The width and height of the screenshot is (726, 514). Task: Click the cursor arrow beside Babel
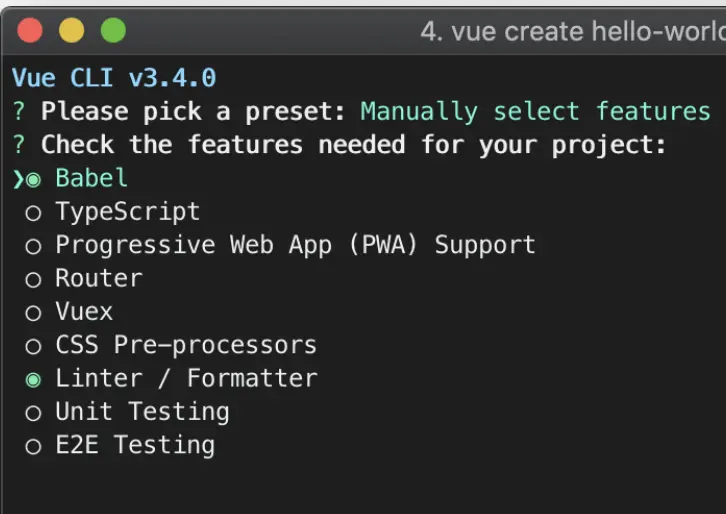click(x=18, y=179)
